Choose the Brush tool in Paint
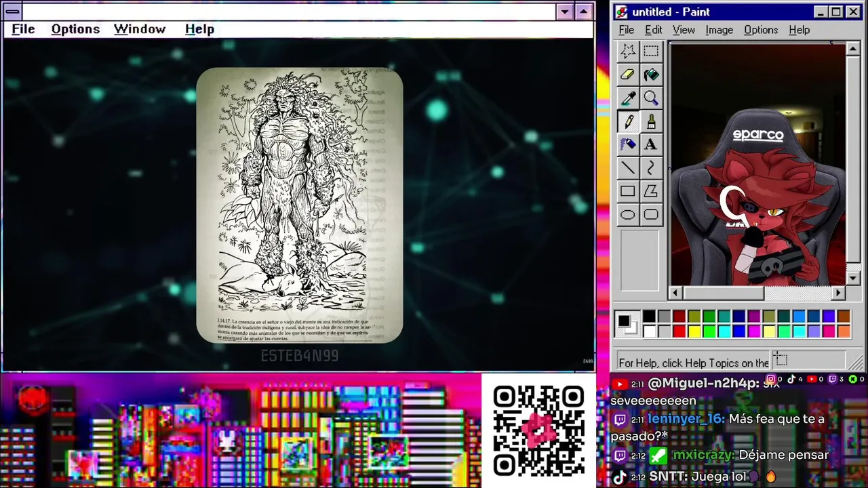 click(651, 122)
